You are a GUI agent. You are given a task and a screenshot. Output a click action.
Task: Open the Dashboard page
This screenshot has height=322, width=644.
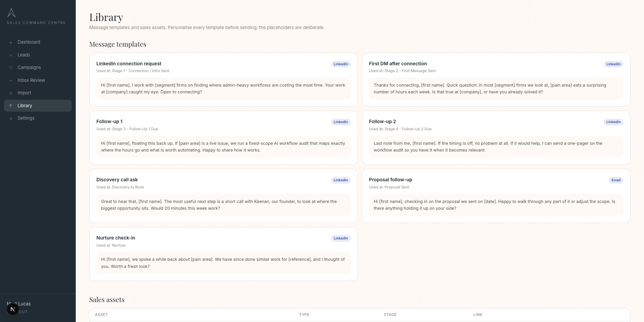click(x=38, y=42)
